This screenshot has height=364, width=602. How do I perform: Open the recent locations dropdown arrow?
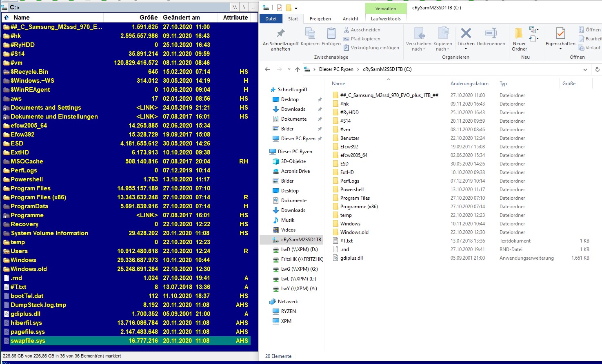[x=289, y=69]
